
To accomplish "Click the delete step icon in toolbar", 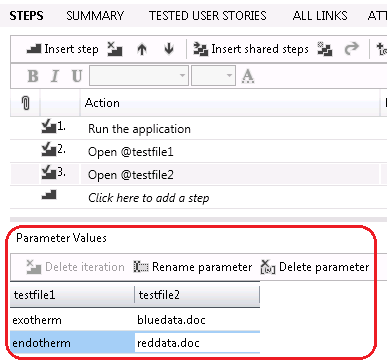I will click(115, 49).
